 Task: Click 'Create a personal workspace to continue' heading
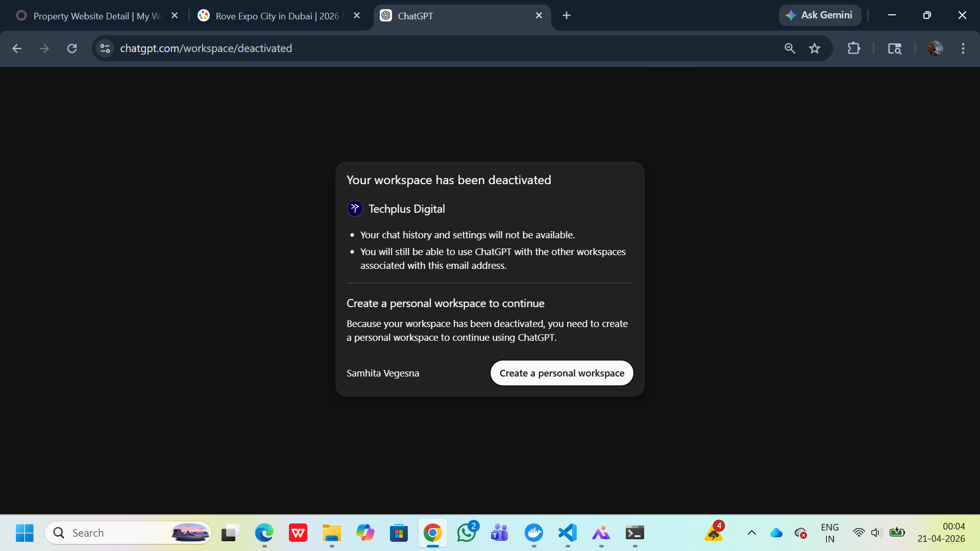446,304
